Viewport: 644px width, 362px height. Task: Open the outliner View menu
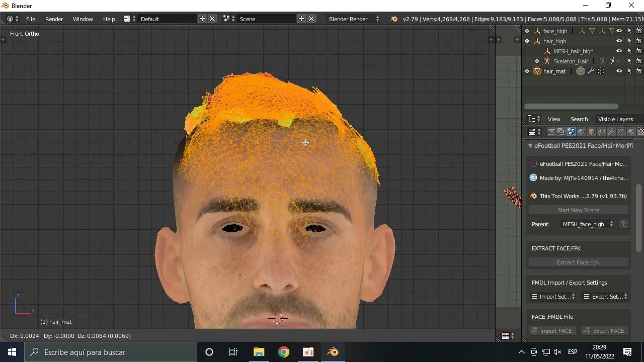pyautogui.click(x=554, y=119)
